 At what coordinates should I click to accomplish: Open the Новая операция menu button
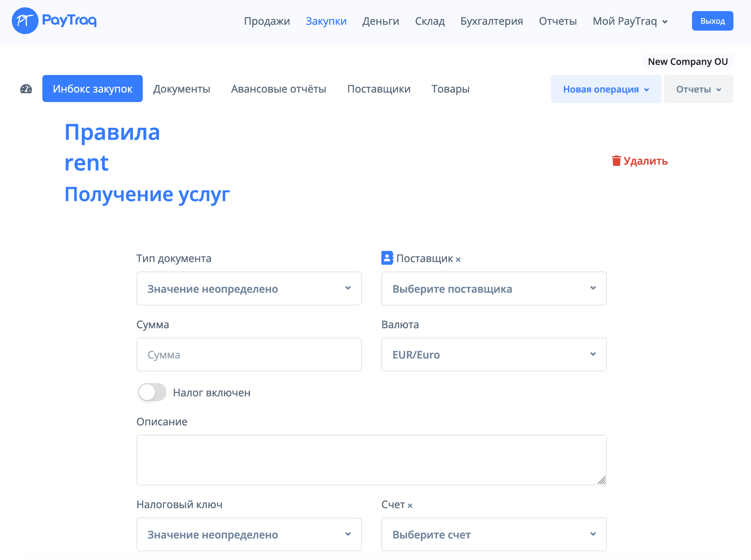coord(606,89)
